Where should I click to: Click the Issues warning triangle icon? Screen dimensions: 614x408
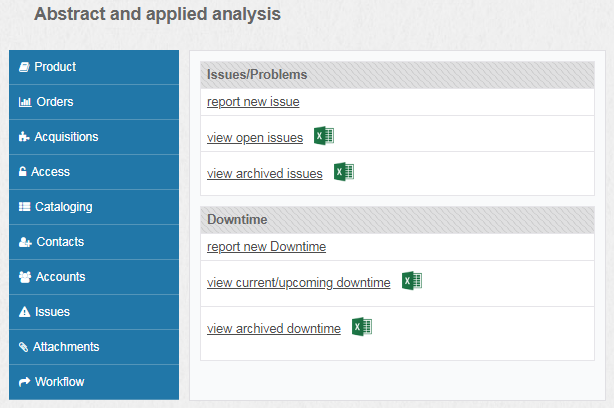click(24, 312)
